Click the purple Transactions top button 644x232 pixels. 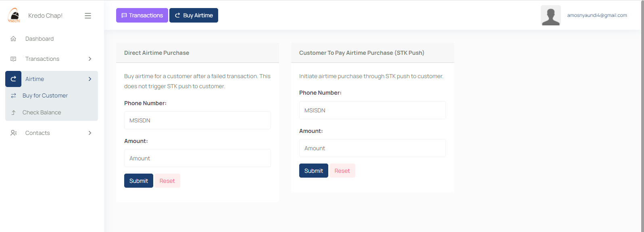[142, 15]
